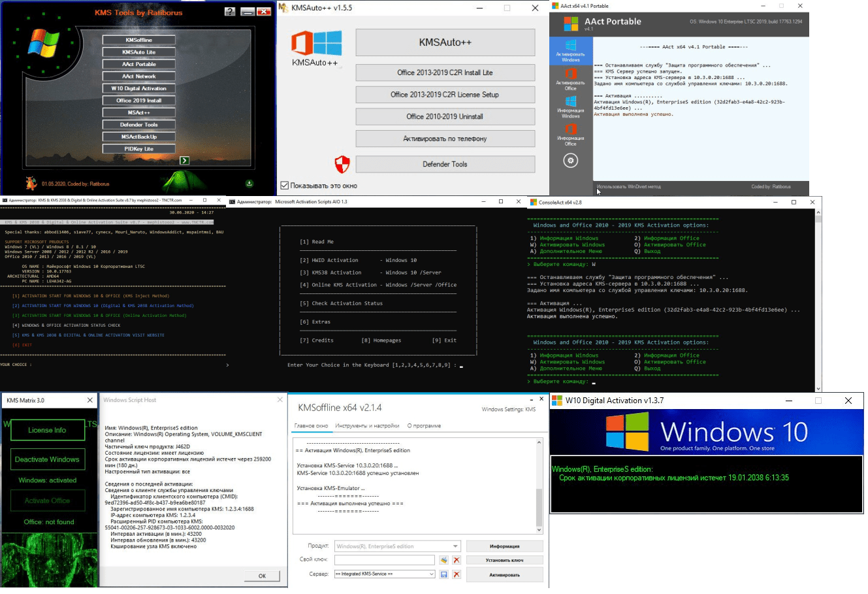The image size is (868, 594).
Task: Expand the Продукт dropdown in KMSoffline
Action: (455, 546)
